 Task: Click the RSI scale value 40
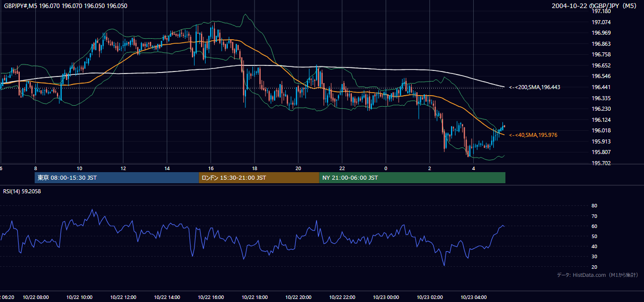[x=594, y=246]
